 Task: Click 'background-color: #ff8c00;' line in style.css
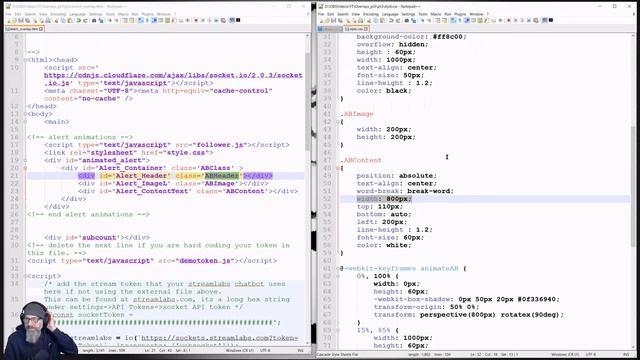[x=411, y=37]
